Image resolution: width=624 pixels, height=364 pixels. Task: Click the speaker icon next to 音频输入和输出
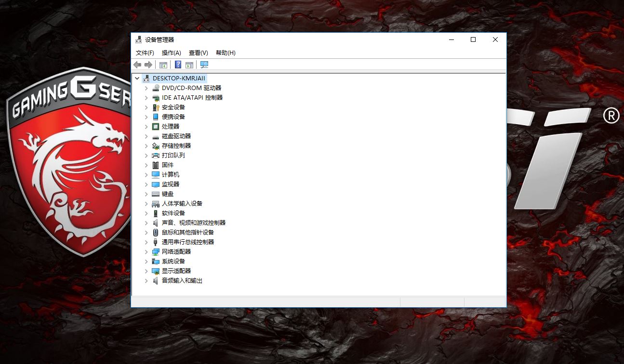point(156,280)
